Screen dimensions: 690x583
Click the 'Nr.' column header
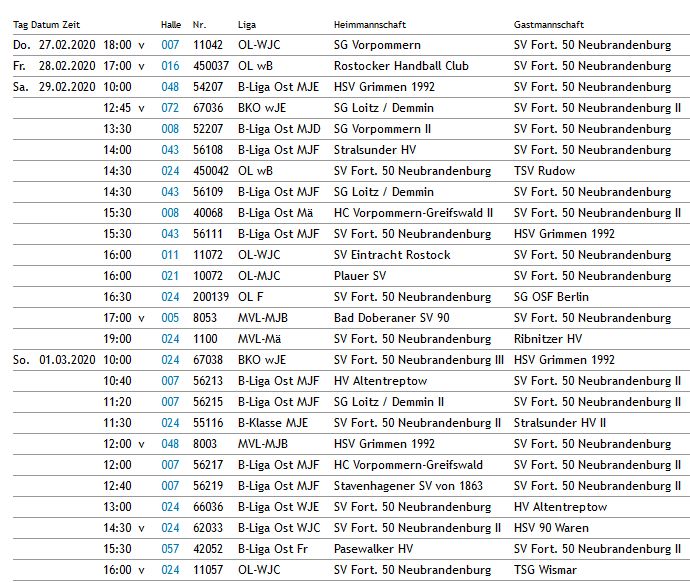[199, 25]
